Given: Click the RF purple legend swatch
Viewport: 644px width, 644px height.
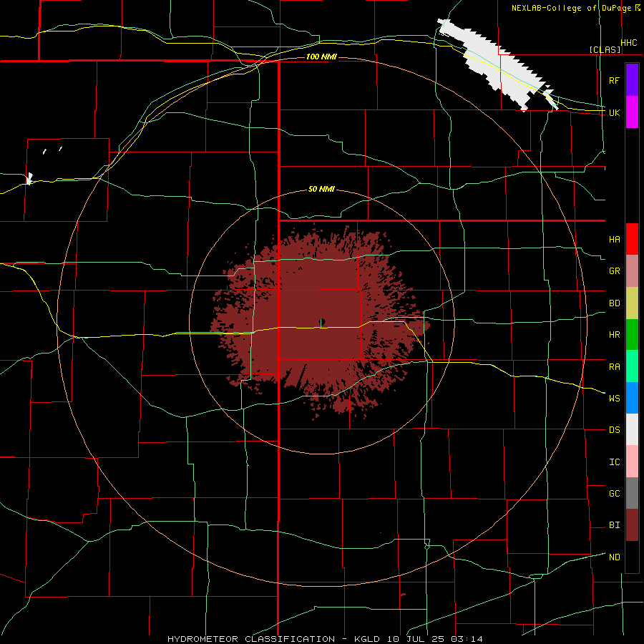Looking at the screenshot, I should click(x=632, y=80).
